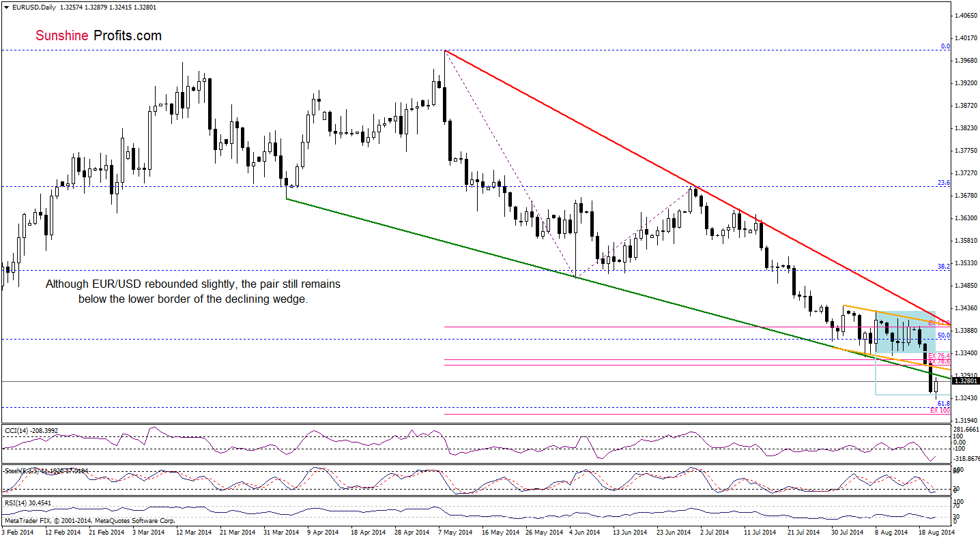Select the '1.36300' price axis label
Viewport: 980px width, 538px height.
point(967,218)
